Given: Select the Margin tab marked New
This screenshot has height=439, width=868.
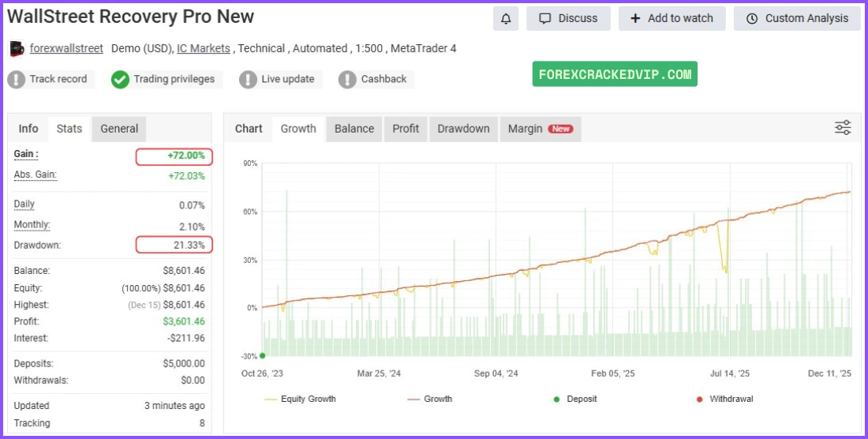Looking at the screenshot, I should click(540, 129).
